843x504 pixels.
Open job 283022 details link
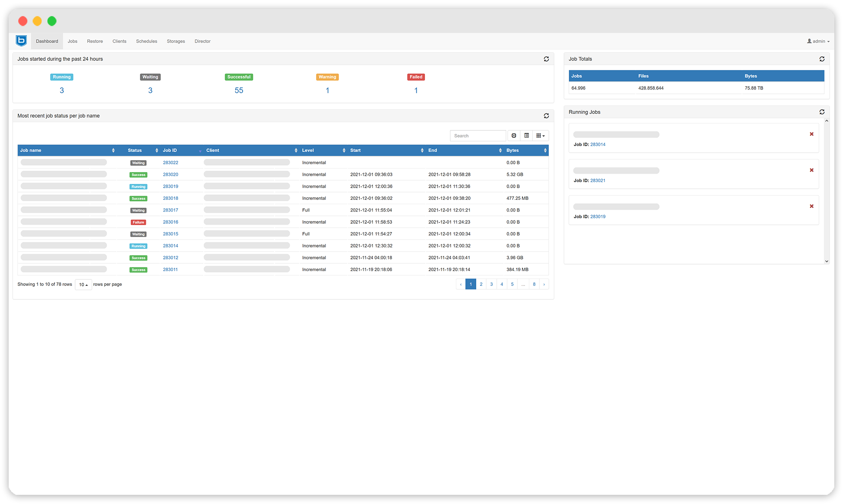pyautogui.click(x=170, y=162)
